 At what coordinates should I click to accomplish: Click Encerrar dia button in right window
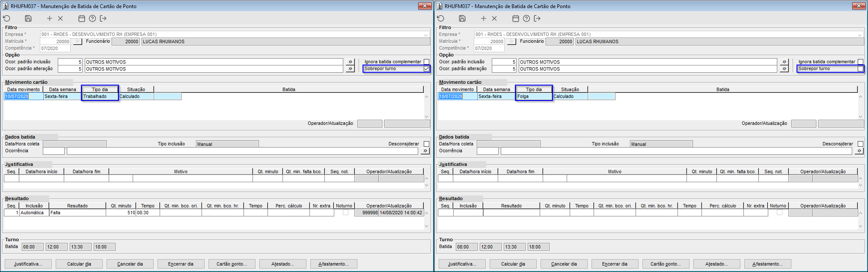click(615, 264)
